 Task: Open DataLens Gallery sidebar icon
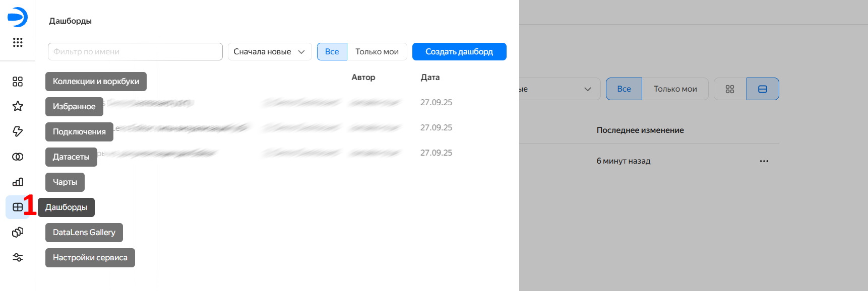(x=18, y=232)
